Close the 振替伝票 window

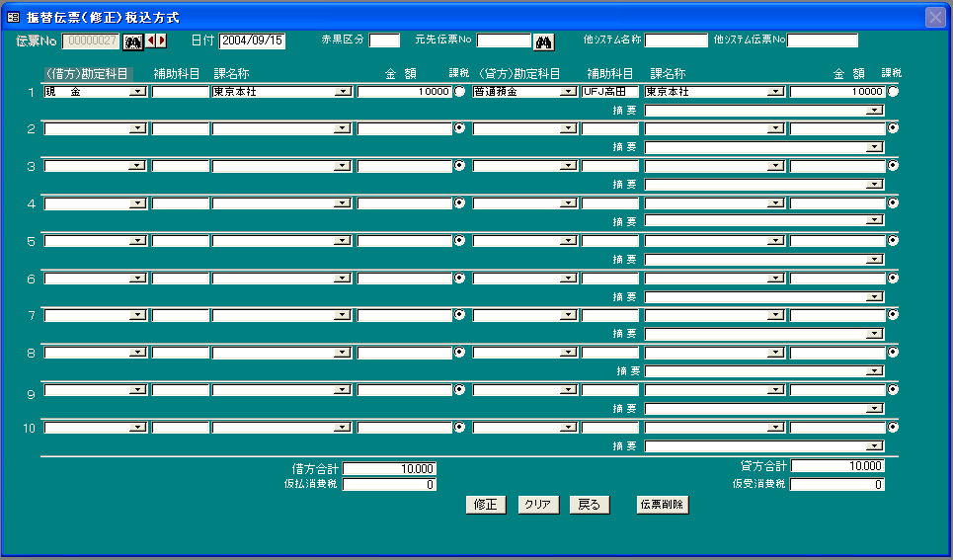tap(935, 18)
